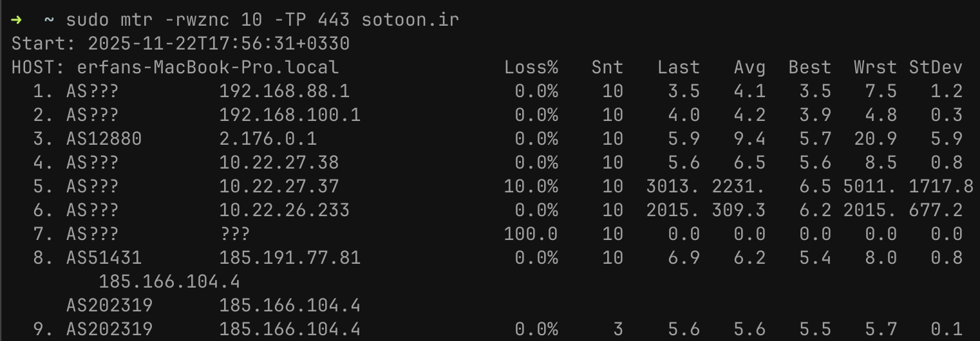
Task: Click the Snt column header
Action: (607, 68)
